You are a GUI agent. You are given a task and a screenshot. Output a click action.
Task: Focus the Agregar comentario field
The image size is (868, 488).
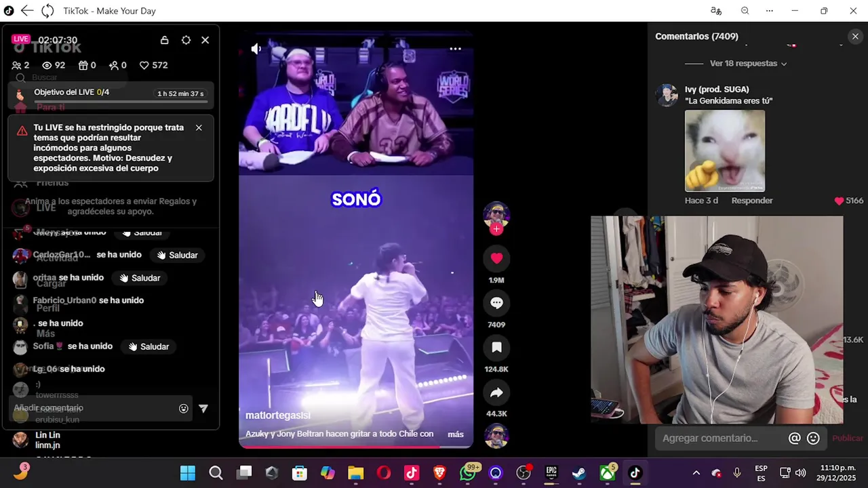click(719, 439)
